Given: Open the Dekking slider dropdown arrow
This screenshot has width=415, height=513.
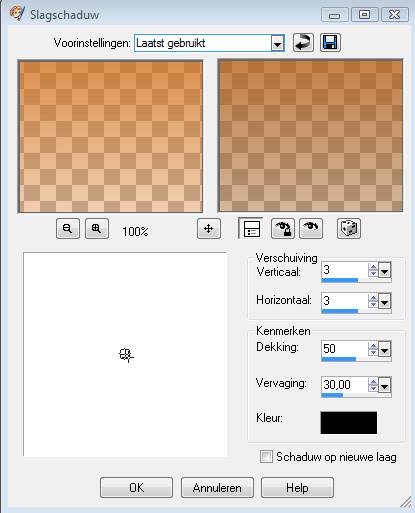Looking at the screenshot, I should coord(384,349).
